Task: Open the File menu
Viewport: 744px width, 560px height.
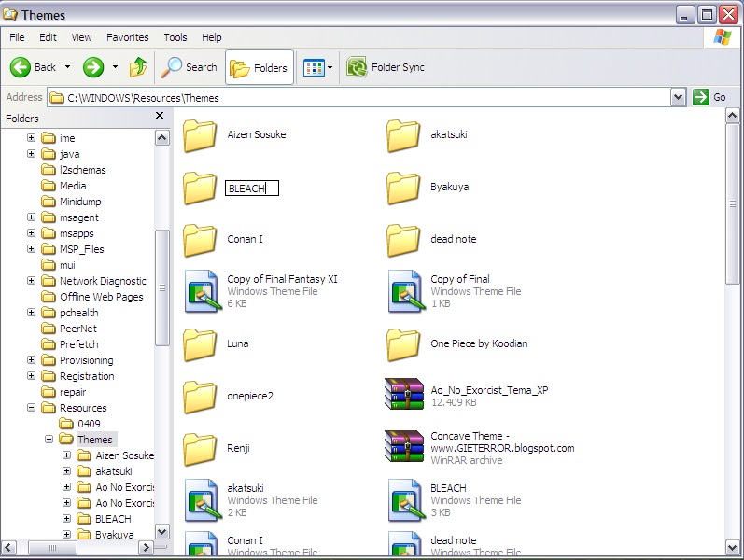Action: pyautogui.click(x=17, y=37)
